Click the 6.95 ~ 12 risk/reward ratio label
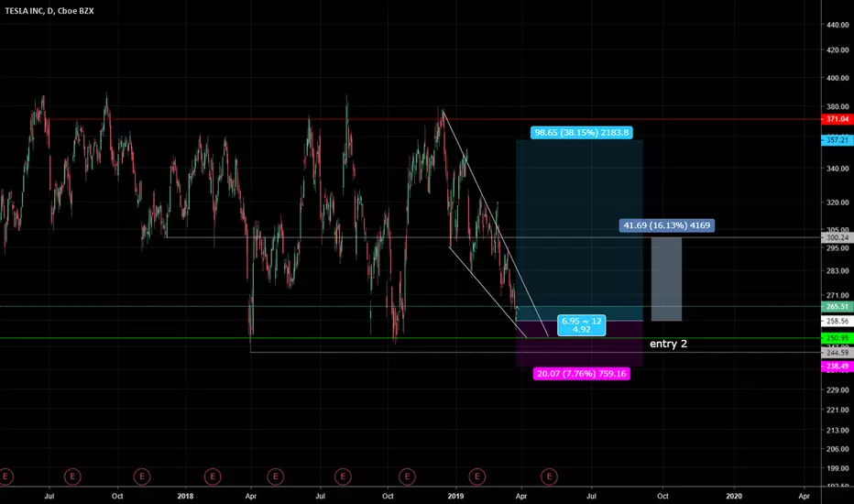The height and width of the screenshot is (504, 854). click(581, 325)
